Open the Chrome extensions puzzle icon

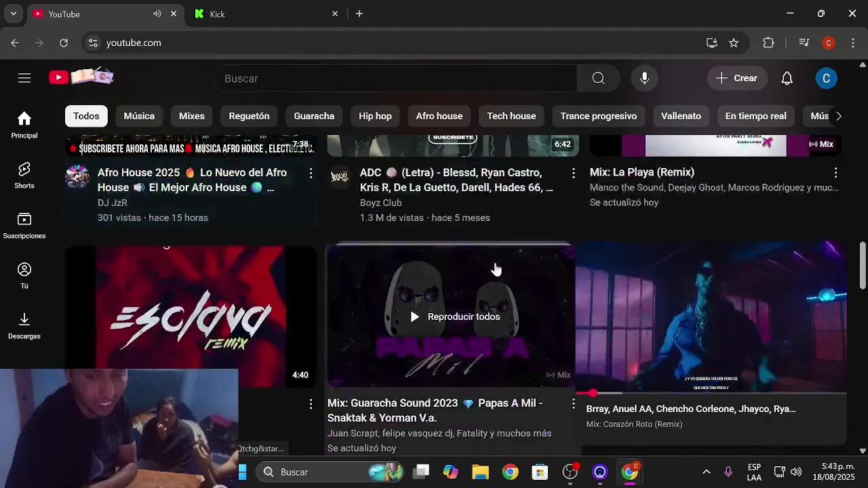(x=768, y=43)
